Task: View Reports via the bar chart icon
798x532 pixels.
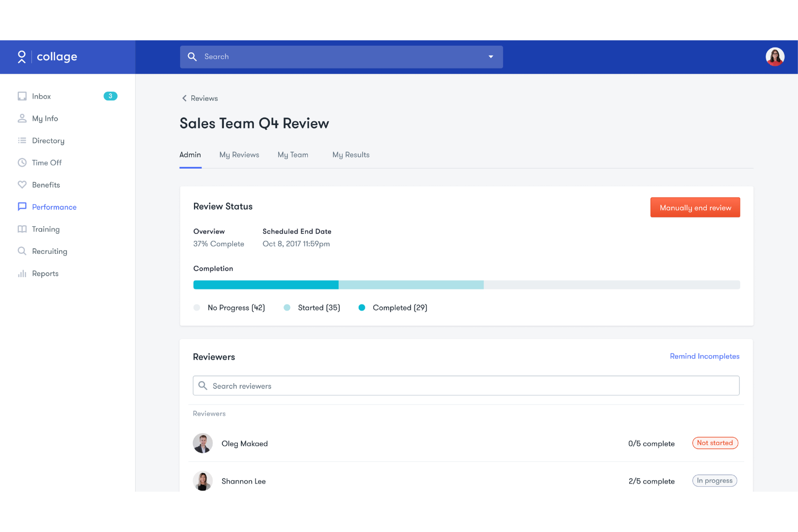Action: pos(22,273)
